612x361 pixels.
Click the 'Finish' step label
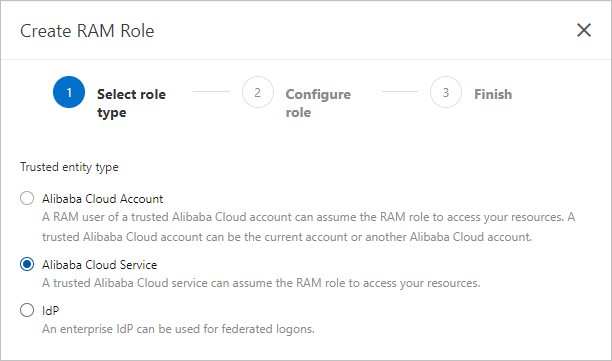point(493,94)
